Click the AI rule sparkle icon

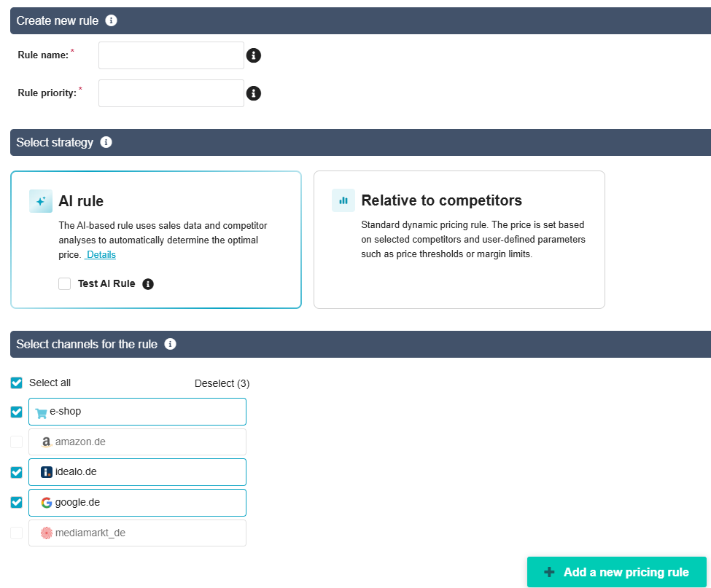[x=41, y=201]
